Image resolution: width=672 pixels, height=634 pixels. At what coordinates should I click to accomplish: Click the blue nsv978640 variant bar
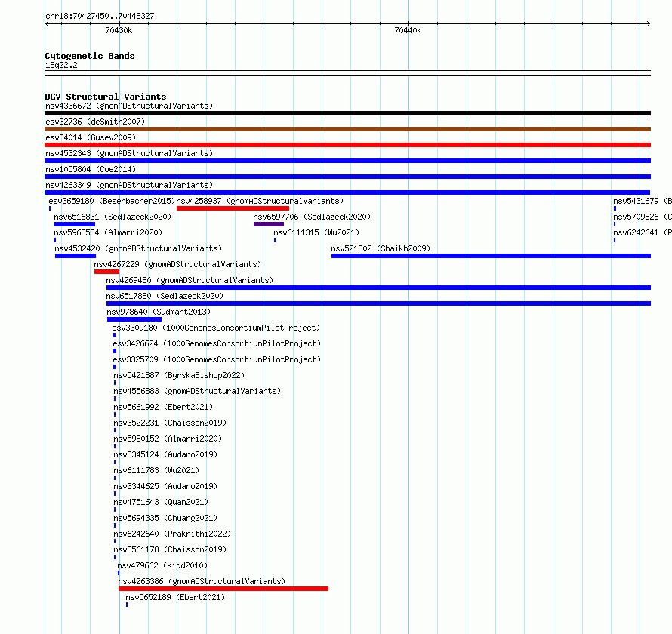(x=134, y=319)
